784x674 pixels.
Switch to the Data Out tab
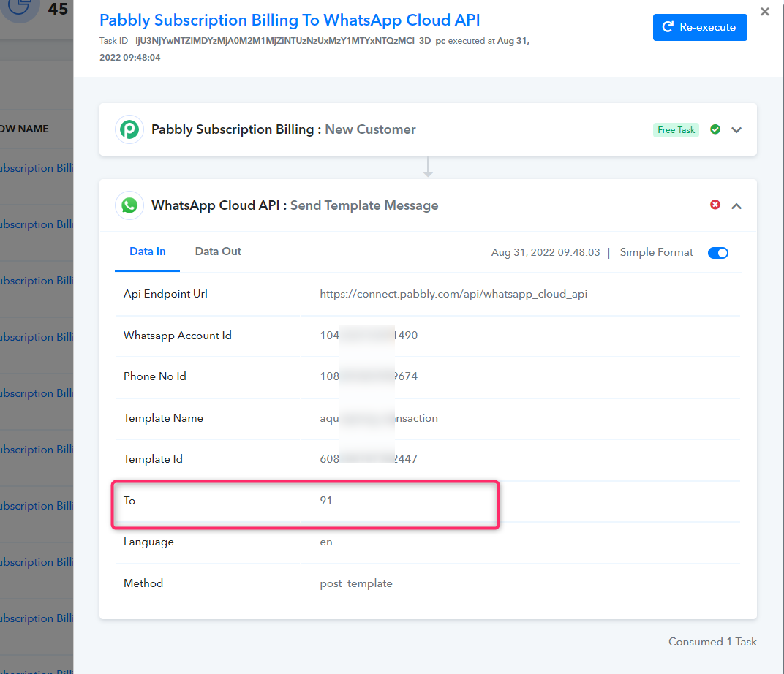(218, 251)
